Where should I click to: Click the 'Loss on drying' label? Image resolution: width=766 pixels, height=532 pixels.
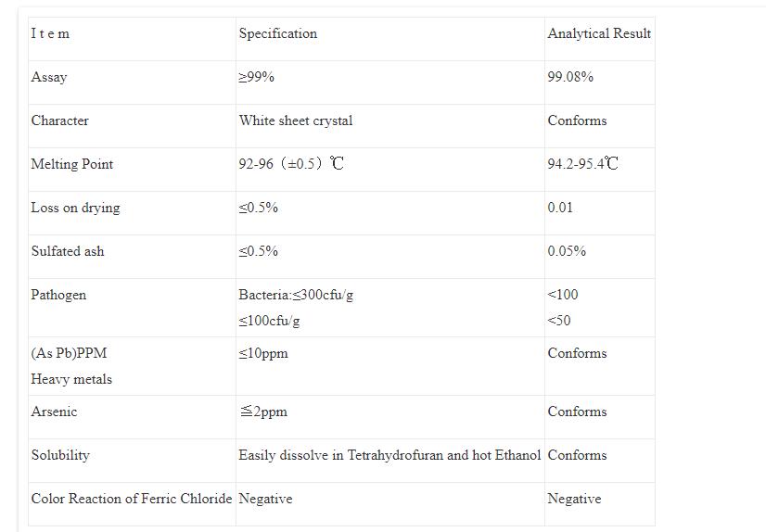(75, 209)
